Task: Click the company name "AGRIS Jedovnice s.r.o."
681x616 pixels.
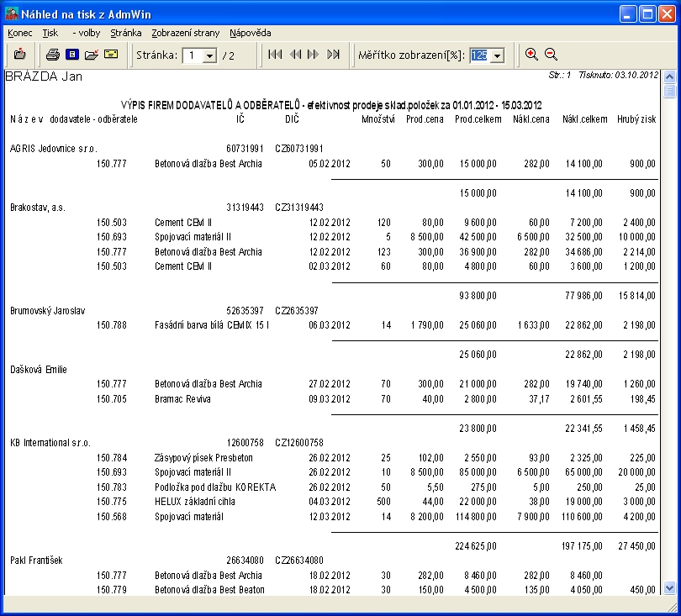Action: (x=54, y=149)
